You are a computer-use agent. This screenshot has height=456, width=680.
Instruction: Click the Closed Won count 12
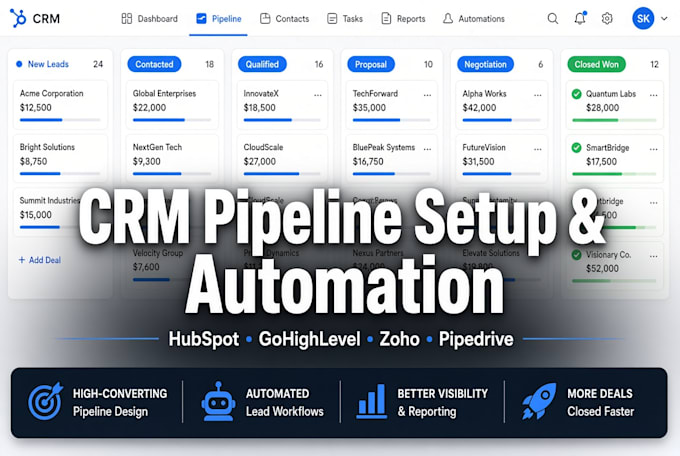(654, 64)
